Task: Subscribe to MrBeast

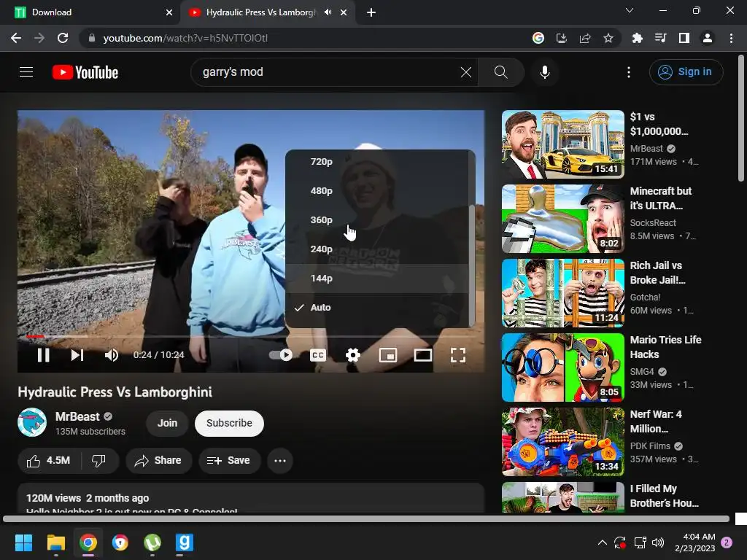Action: 229,423
